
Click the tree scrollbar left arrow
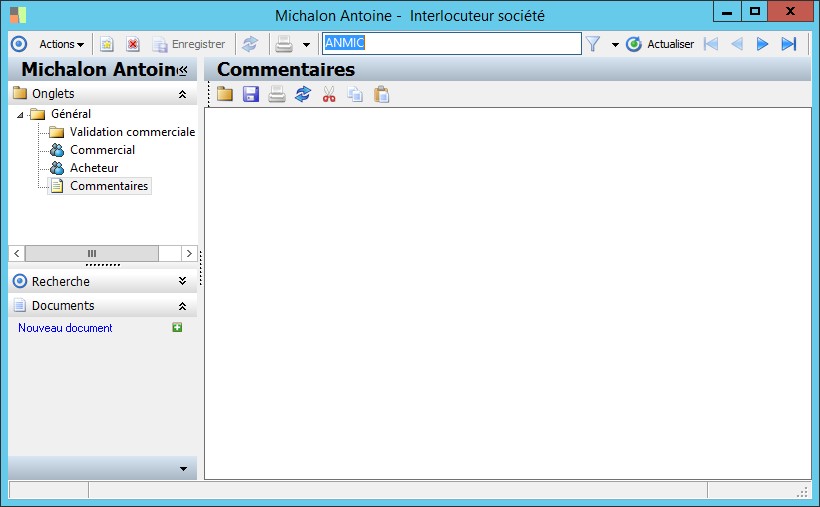click(x=17, y=254)
